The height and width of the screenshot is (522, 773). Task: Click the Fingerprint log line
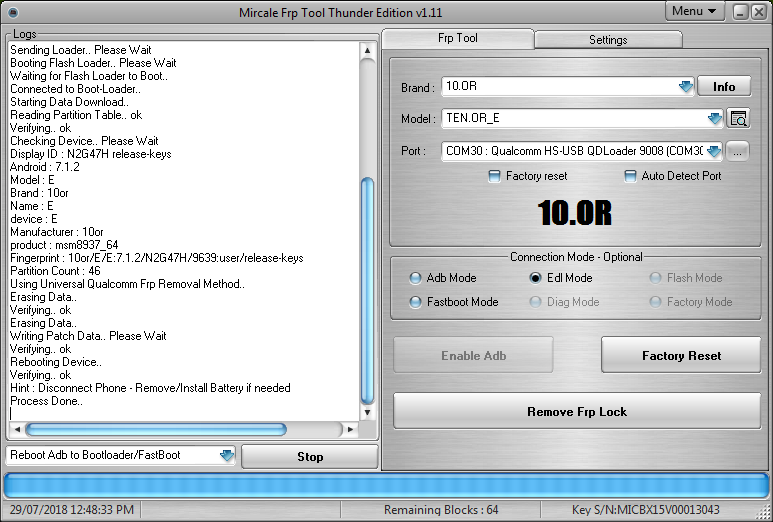[157, 258]
